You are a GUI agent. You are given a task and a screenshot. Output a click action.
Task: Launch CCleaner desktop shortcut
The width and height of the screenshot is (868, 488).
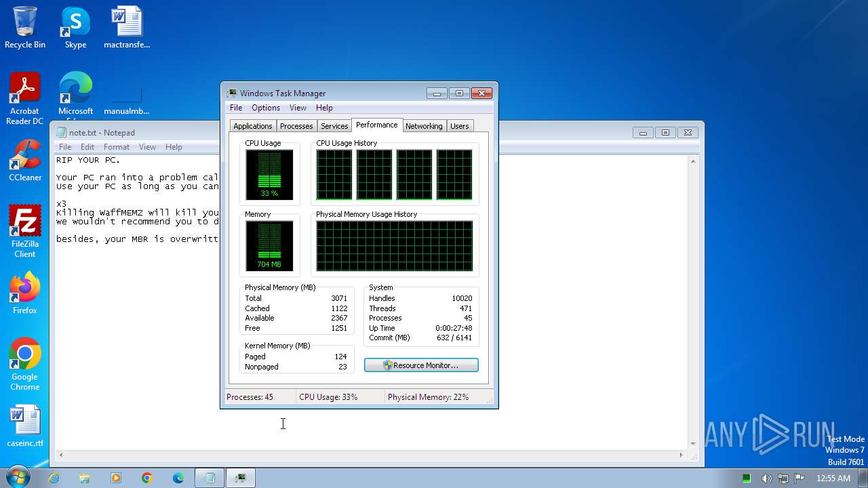(25, 161)
